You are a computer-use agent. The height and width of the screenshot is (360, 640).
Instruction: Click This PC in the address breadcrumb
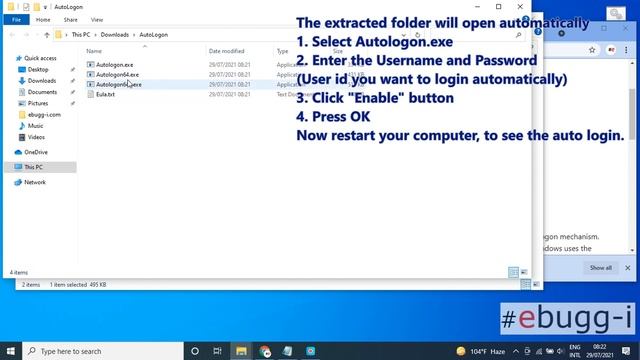click(x=81, y=35)
